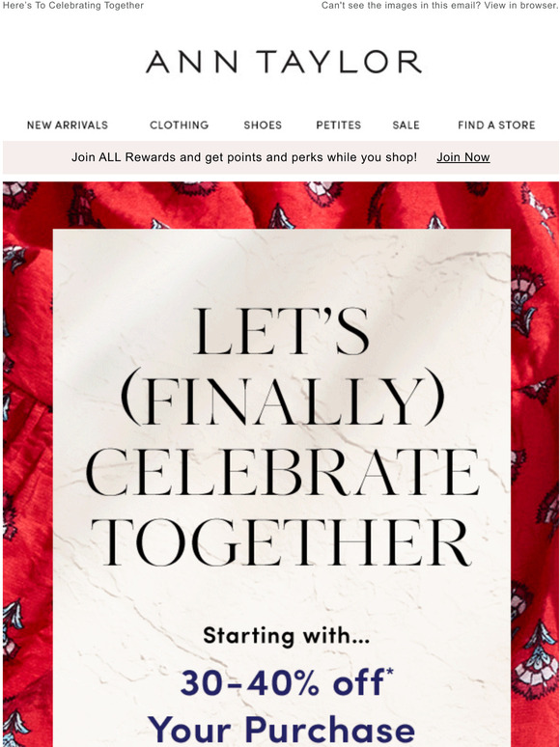This screenshot has height=747, width=560.
Task: Click the offer asterisk after 30-40% off
Action: (x=390, y=672)
